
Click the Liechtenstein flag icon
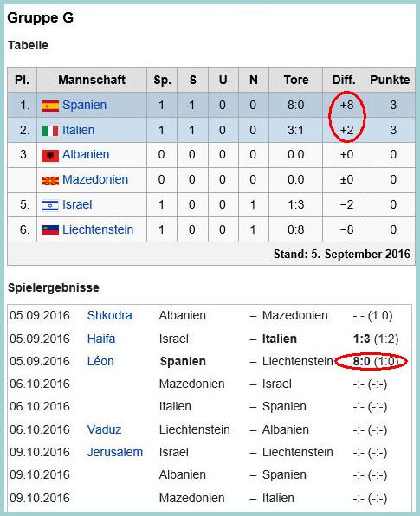point(50,230)
